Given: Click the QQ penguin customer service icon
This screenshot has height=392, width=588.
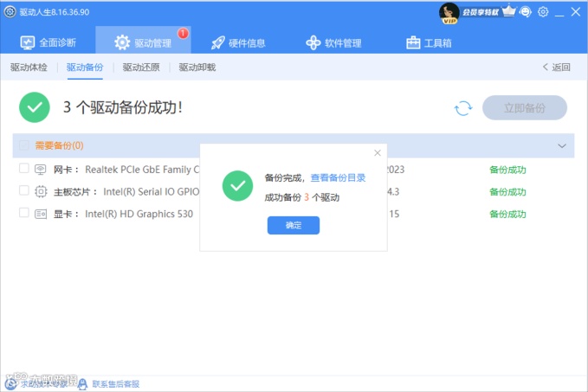Looking at the screenshot, I should pyautogui.click(x=83, y=383).
